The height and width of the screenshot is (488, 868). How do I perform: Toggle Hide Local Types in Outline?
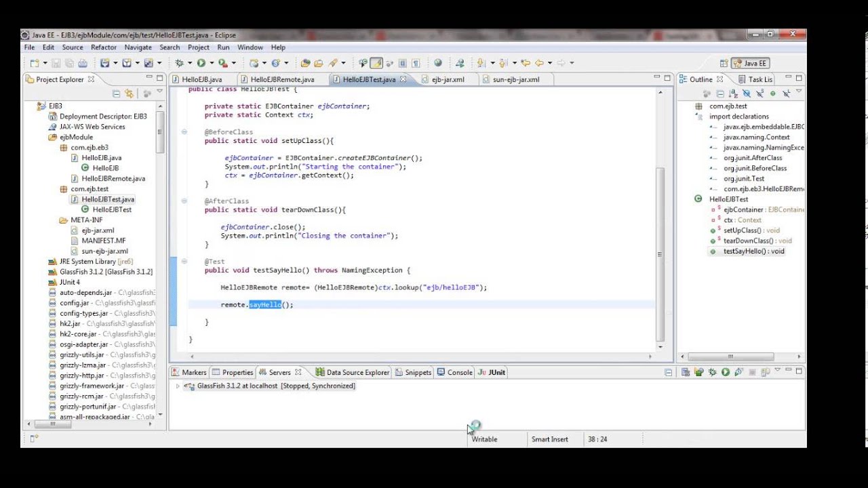(x=787, y=94)
